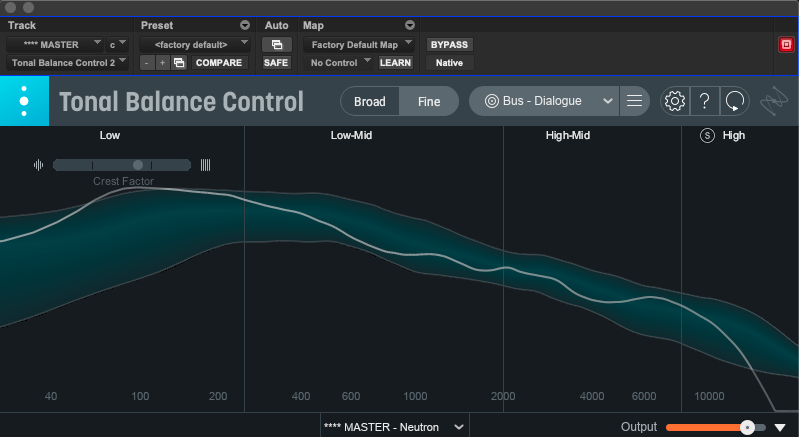Click the LEARN button
This screenshot has width=799, height=437.
395,63
